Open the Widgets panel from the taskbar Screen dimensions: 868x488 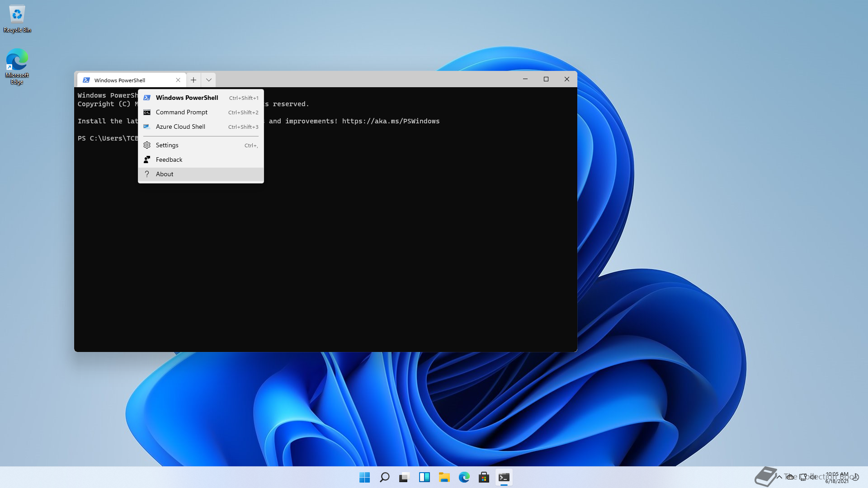click(424, 477)
